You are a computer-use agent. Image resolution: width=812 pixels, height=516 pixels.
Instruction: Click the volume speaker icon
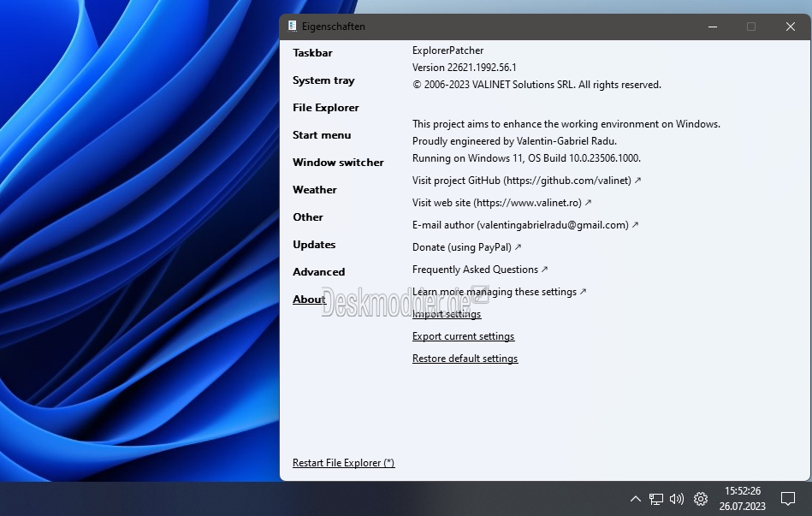(676, 499)
